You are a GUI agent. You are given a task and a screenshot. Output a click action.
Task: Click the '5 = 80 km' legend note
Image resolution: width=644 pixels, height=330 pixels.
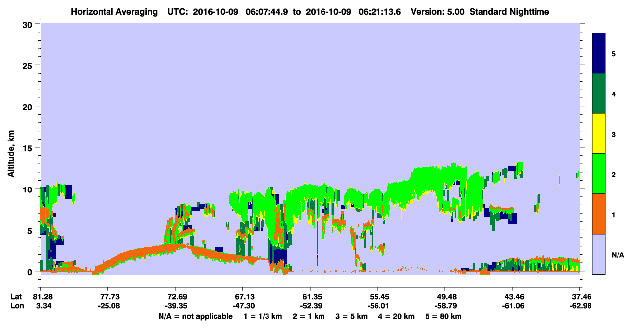tap(444, 316)
